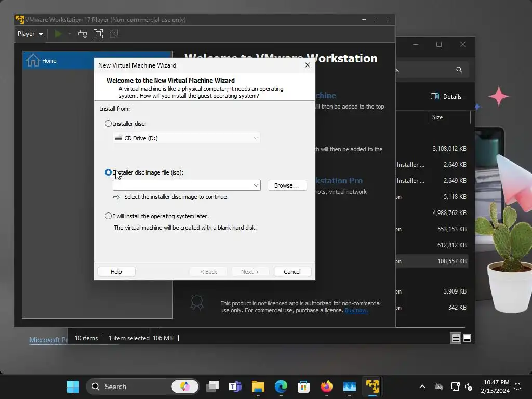This screenshot has width=532, height=399.
Task: Select the file row sized 5,118 KB
Action: click(x=433, y=197)
